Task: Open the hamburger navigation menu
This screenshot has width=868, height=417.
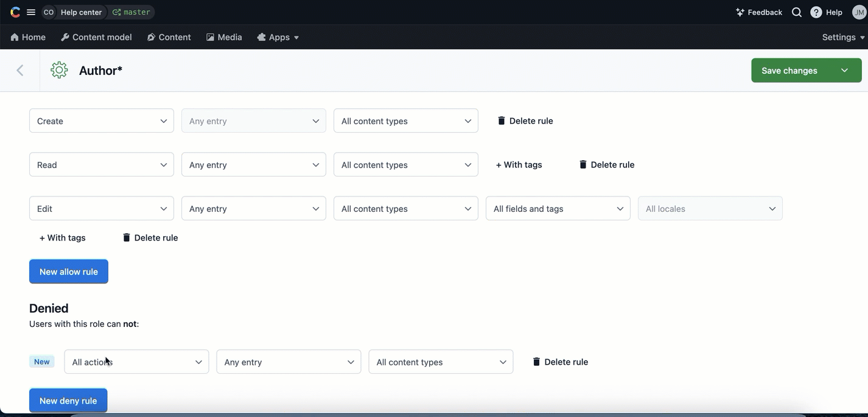Action: (x=31, y=12)
